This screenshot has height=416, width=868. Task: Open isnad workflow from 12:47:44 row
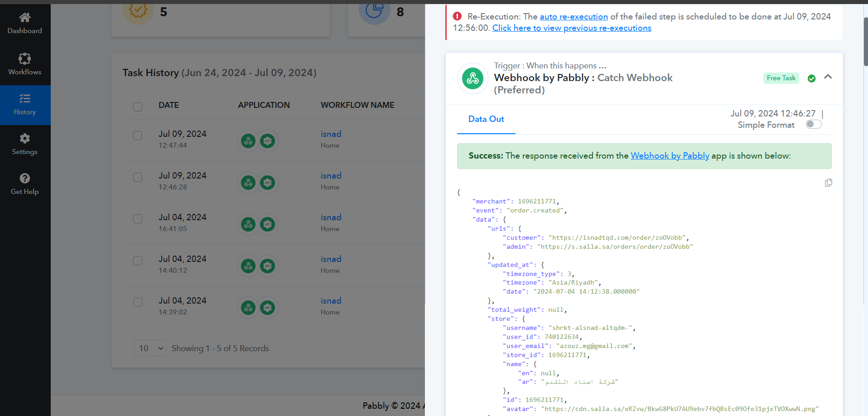click(331, 134)
